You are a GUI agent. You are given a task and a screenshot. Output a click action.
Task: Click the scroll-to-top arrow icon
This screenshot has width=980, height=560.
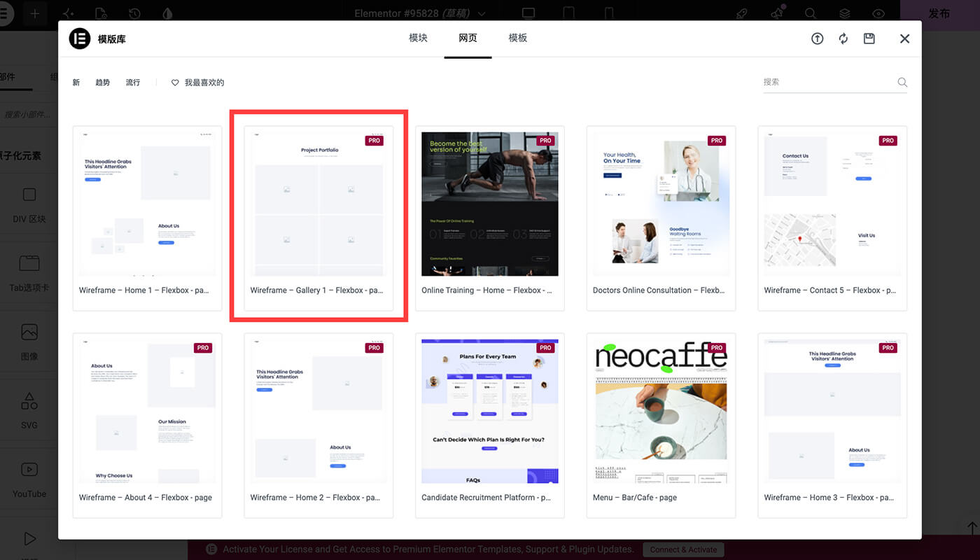click(972, 526)
